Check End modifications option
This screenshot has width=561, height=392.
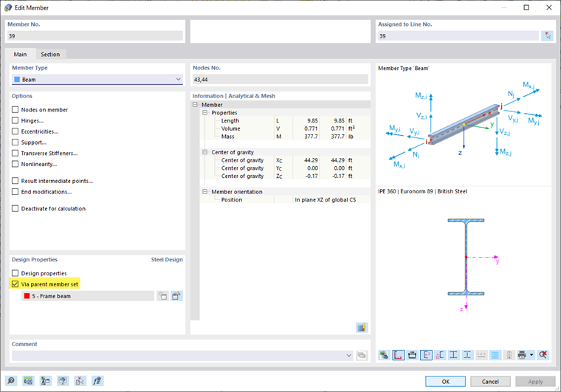[x=15, y=192]
